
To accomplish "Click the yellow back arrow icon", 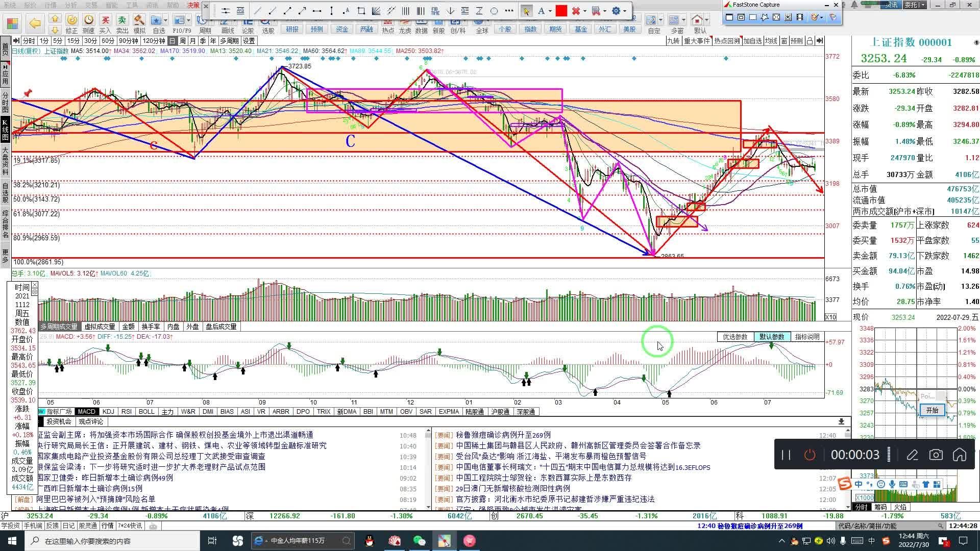I will click(x=35, y=23).
